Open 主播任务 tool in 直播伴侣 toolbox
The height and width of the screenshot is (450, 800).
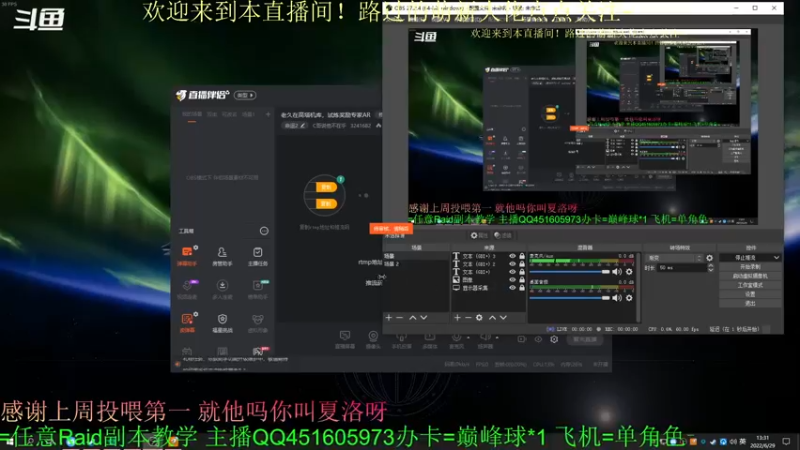tap(258, 256)
